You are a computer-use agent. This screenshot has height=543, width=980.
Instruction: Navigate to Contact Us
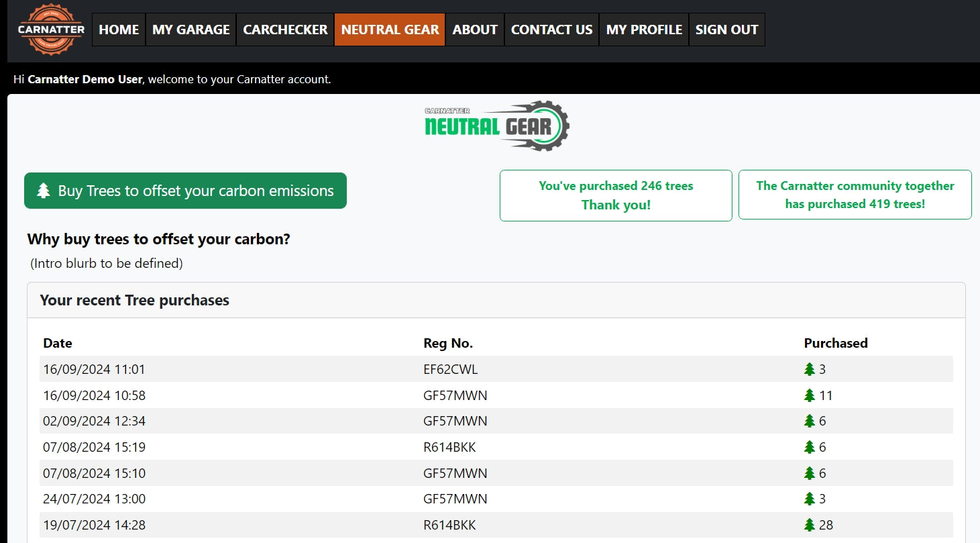tap(551, 30)
